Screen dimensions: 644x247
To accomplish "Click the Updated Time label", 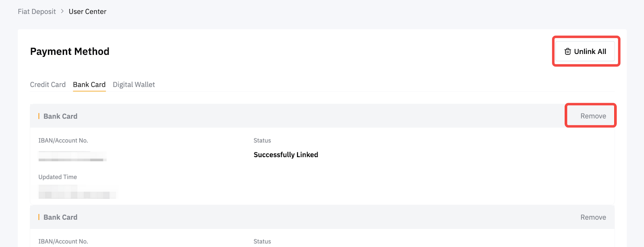I will point(58,177).
